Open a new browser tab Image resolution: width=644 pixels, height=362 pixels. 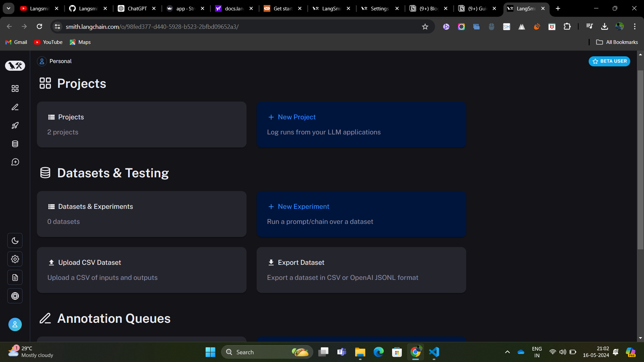(558, 9)
